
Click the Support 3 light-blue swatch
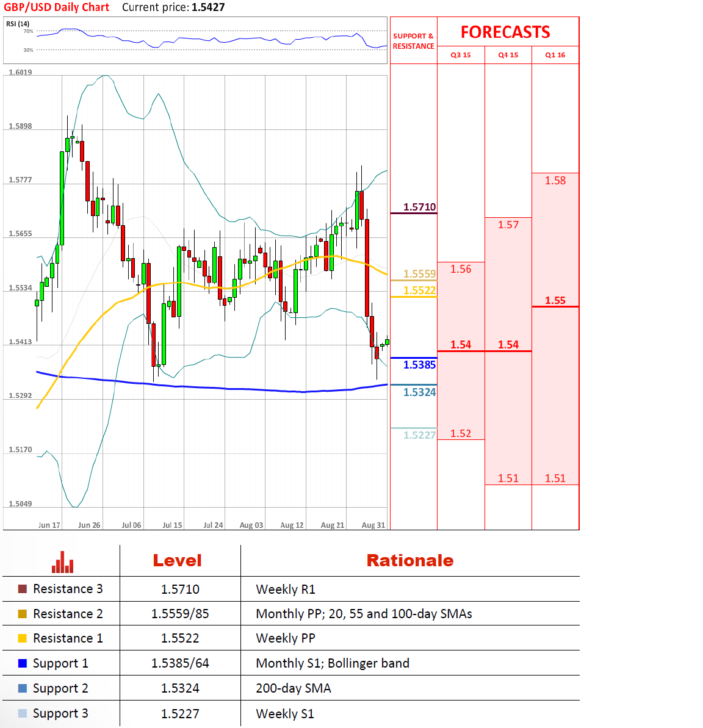pos(23,713)
